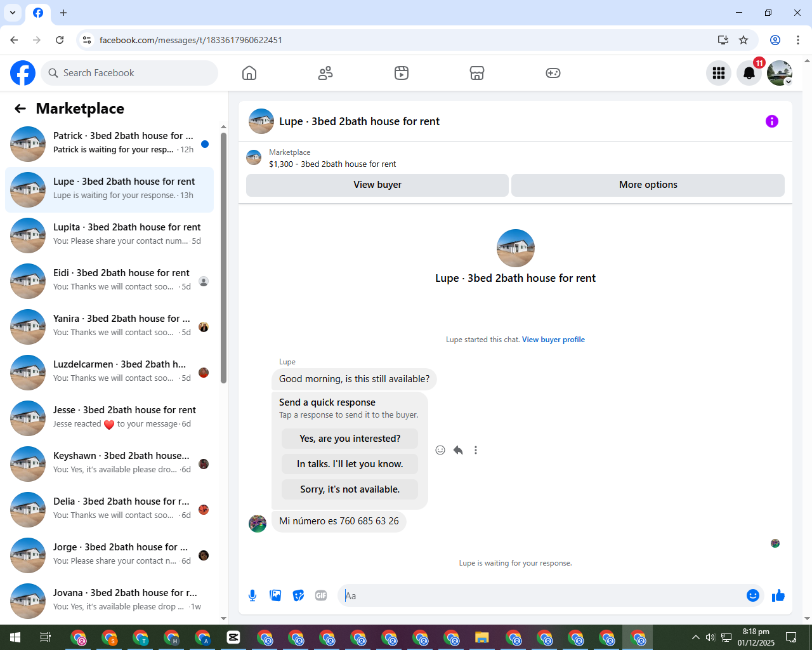
Task: Open emoji picker in message box
Action: (753, 595)
